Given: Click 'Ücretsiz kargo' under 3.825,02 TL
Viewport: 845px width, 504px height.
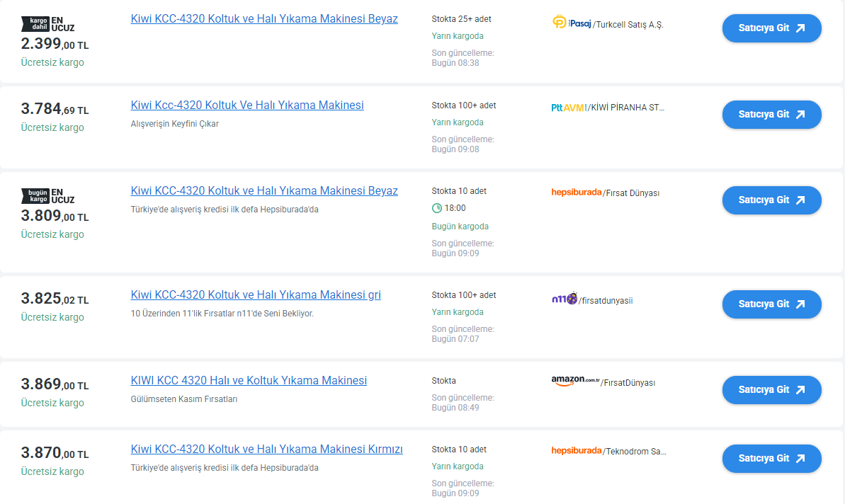Looking at the screenshot, I should [52, 317].
